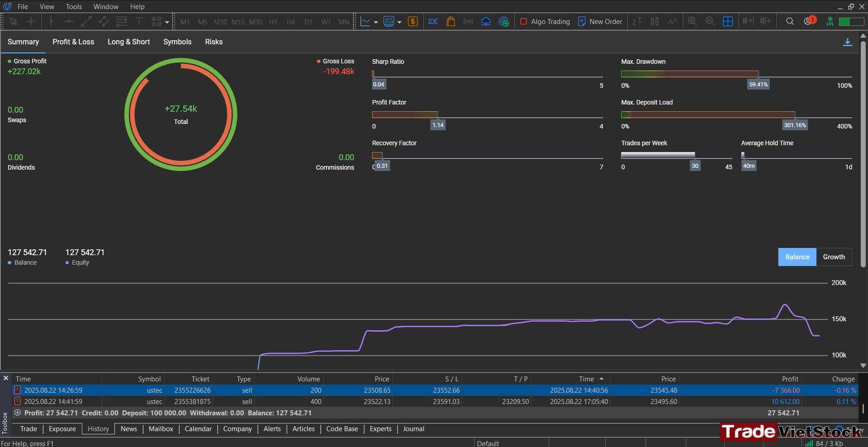This screenshot has width=868, height=447.
Task: Switch chart to line graph icon
Action: [672, 21]
